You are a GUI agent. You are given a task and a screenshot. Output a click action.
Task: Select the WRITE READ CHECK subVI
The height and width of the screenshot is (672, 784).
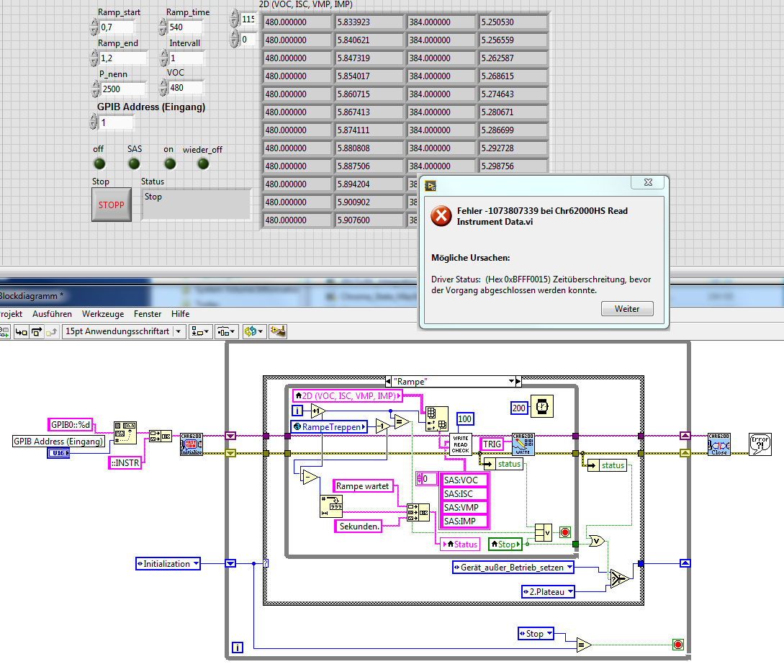tap(461, 444)
